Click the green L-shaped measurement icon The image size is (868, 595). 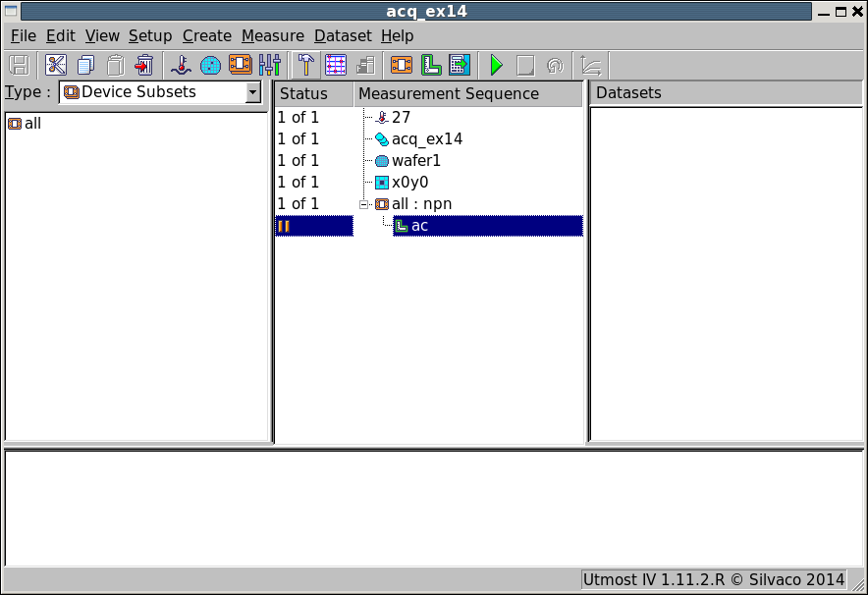(x=431, y=66)
